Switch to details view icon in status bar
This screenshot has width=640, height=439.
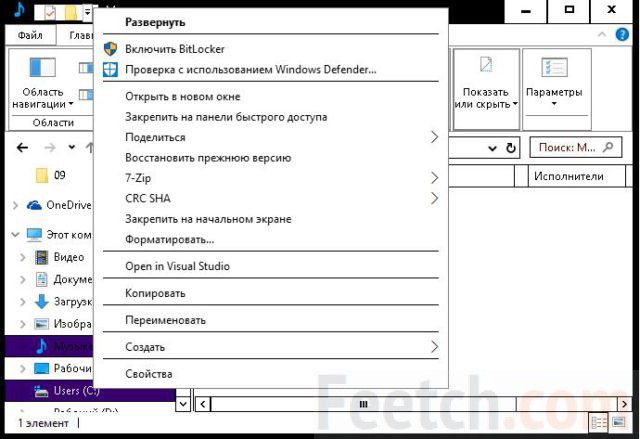(x=598, y=423)
